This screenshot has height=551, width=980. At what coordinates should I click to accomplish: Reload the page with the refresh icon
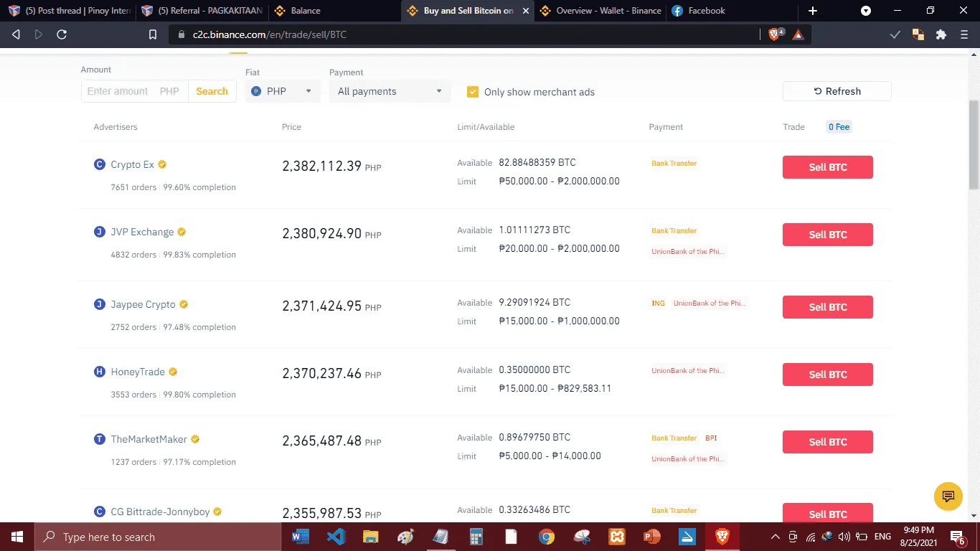click(x=62, y=34)
